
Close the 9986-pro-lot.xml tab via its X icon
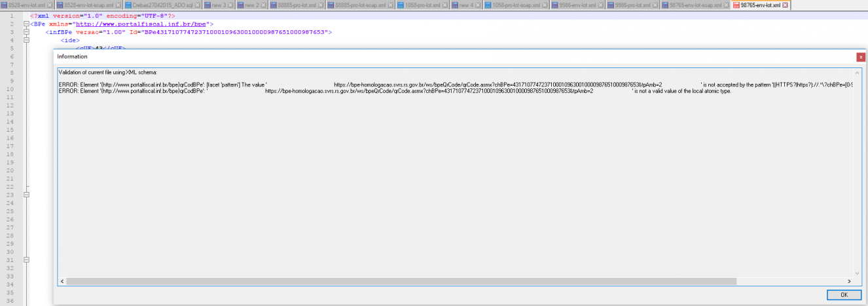[655, 5]
